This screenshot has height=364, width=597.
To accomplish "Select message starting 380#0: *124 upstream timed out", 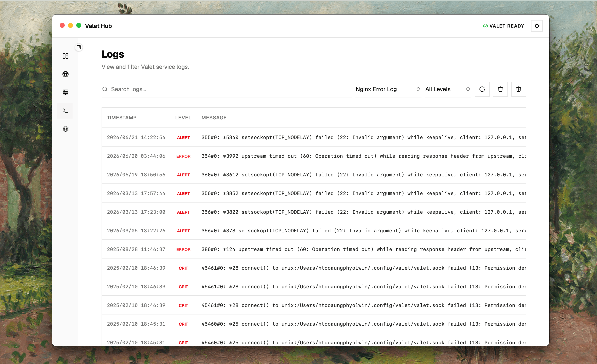I will (363, 249).
